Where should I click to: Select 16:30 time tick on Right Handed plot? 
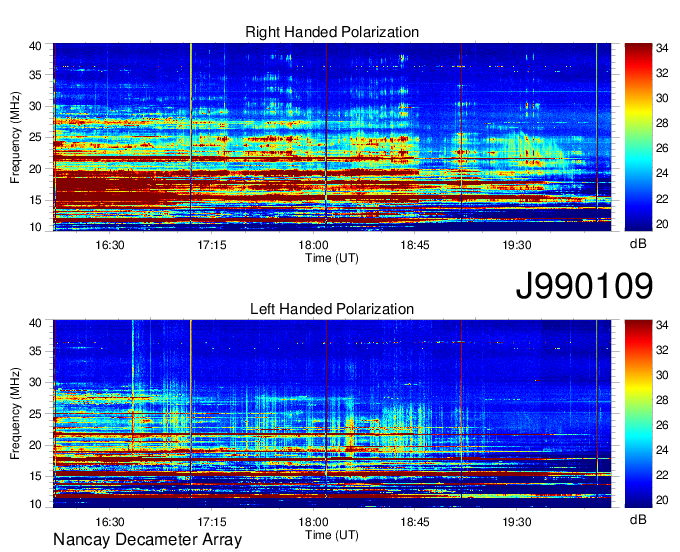(110, 245)
